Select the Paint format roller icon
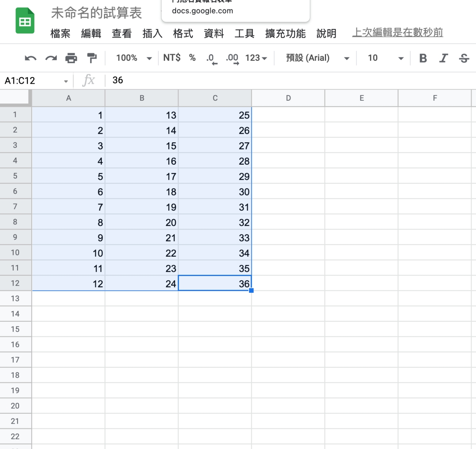The height and width of the screenshot is (449, 476). (92, 58)
